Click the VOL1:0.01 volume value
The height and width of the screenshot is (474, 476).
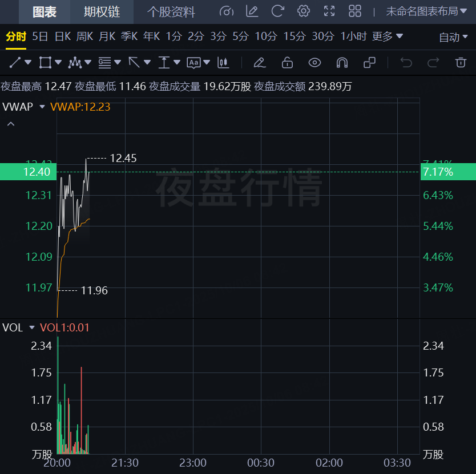[64, 328]
